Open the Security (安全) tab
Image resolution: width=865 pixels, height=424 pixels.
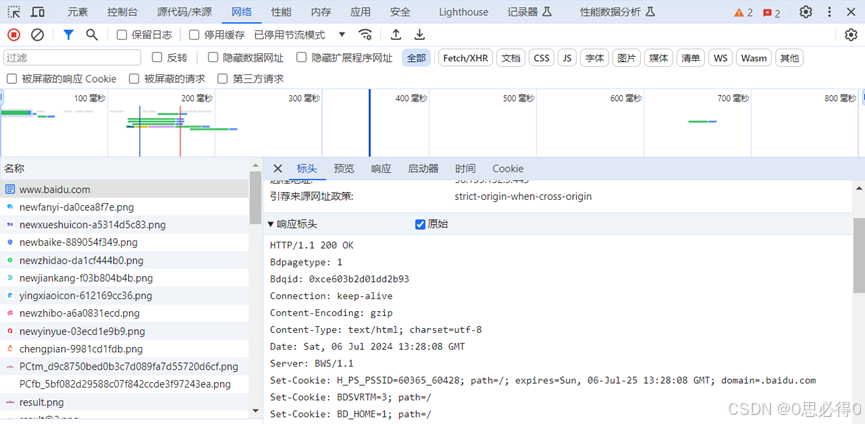tap(400, 12)
